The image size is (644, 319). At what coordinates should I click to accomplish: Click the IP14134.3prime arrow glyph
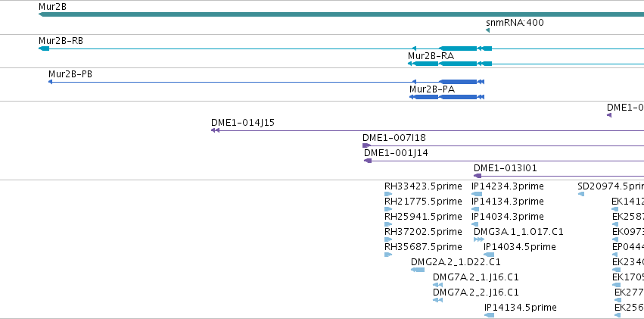click(475, 209)
